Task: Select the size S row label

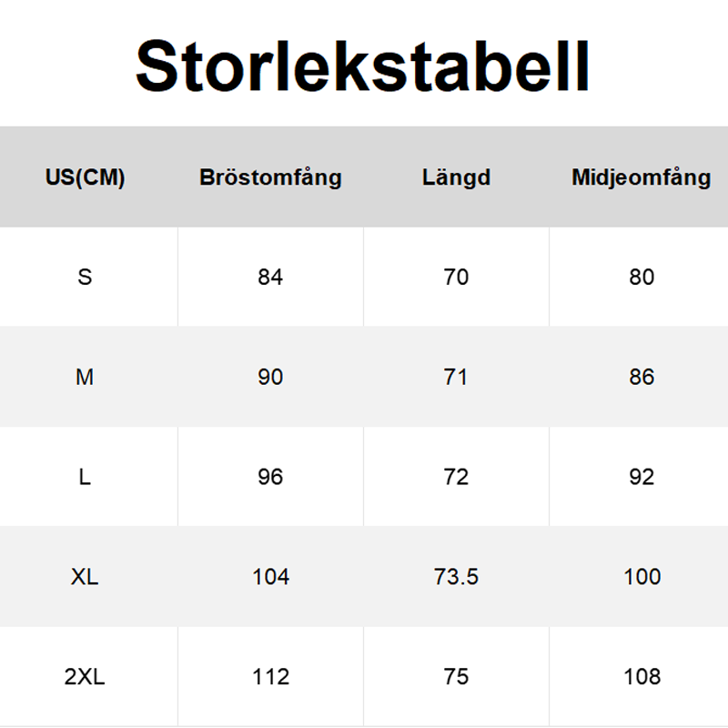Action: [x=85, y=277]
